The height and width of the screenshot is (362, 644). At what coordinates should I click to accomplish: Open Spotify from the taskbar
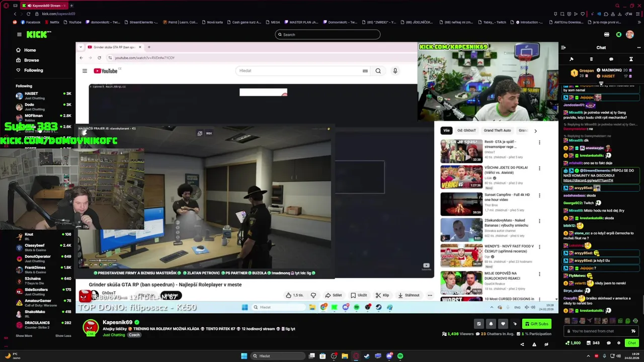point(400,356)
